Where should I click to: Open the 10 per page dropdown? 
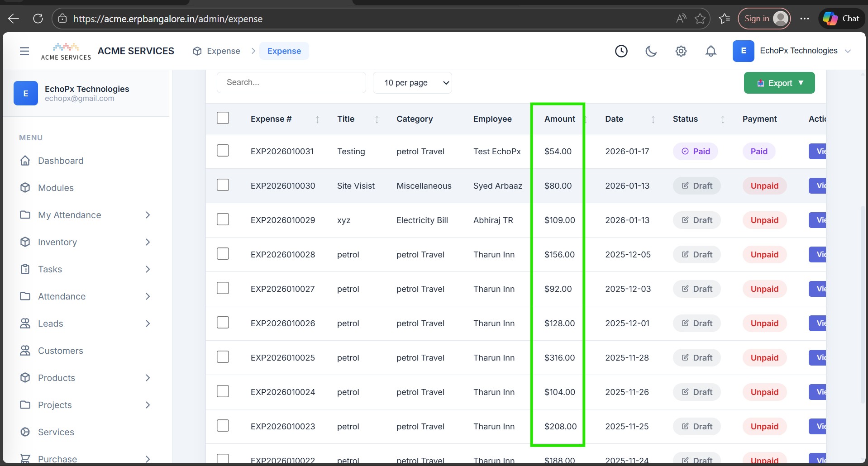412,83
